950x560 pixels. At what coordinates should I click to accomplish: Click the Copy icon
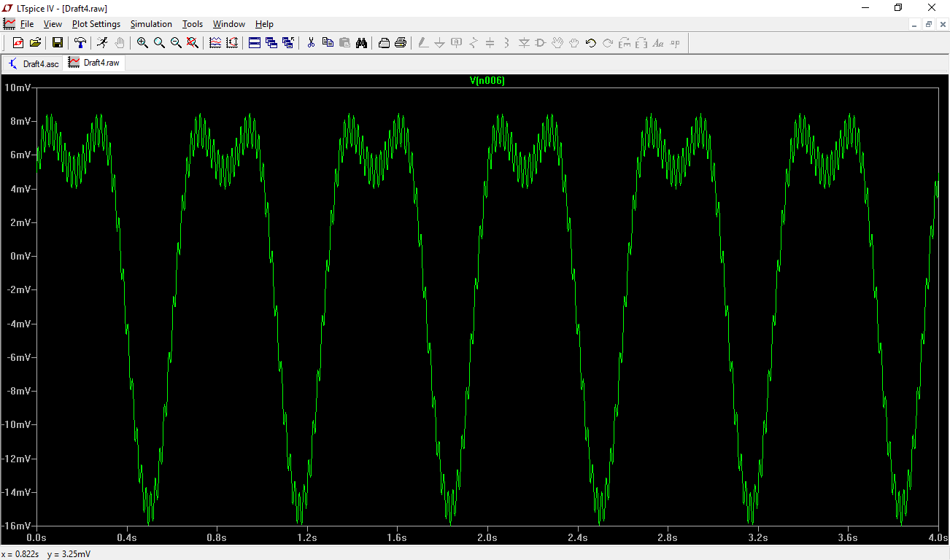click(328, 43)
